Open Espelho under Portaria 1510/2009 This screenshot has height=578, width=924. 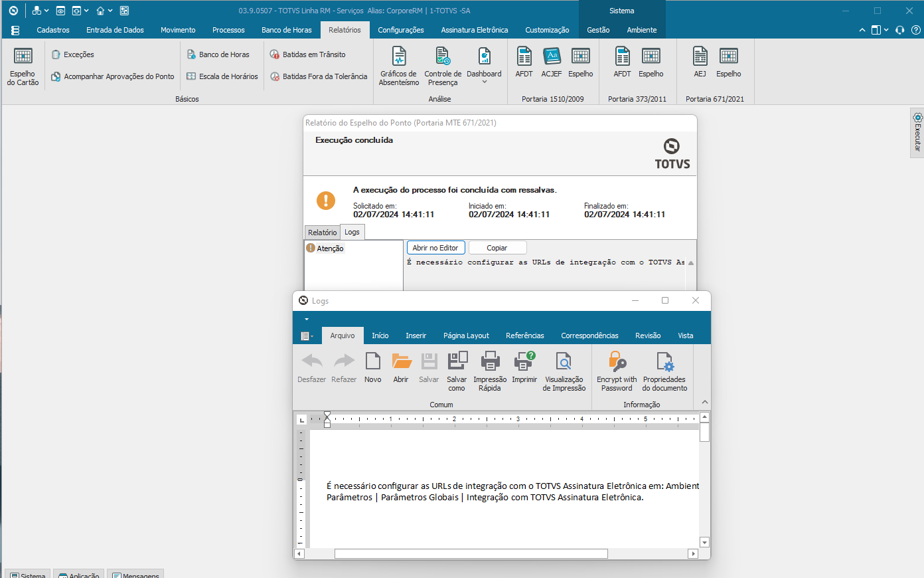581,63
